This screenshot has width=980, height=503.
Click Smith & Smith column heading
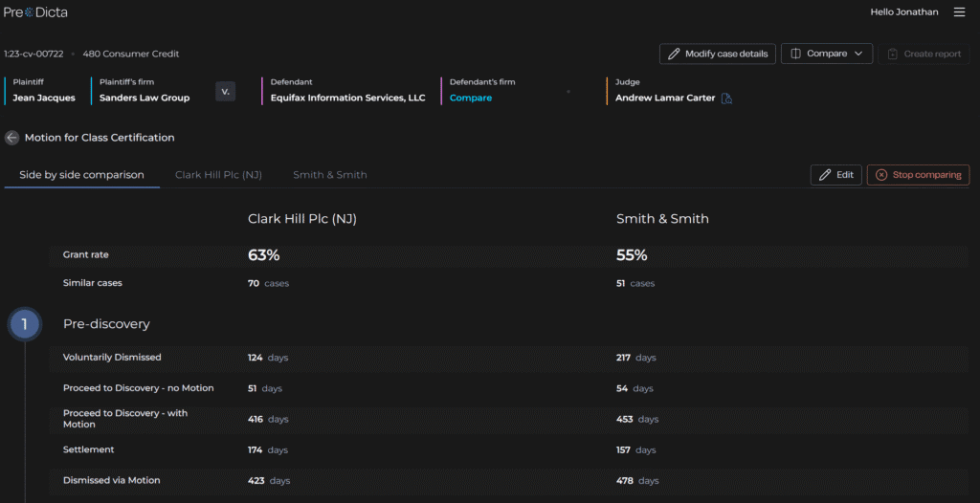point(662,219)
